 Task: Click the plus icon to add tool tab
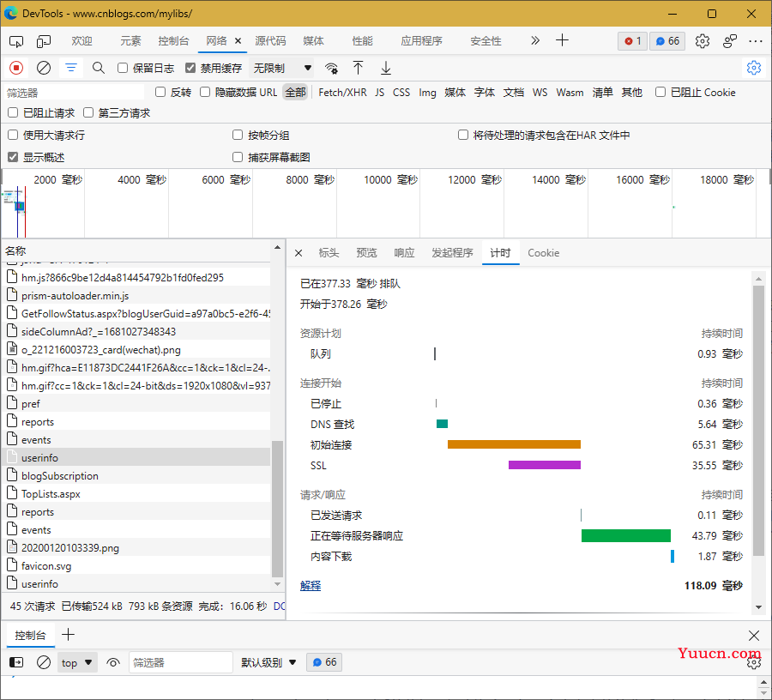point(562,40)
